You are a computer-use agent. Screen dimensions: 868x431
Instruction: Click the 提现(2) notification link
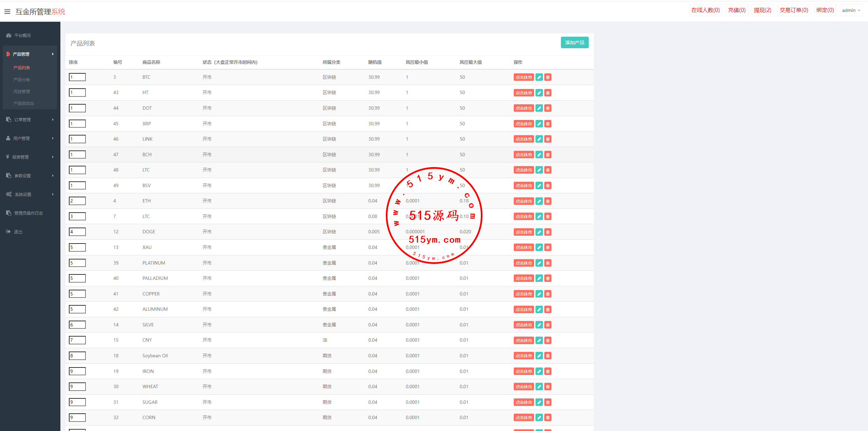click(x=762, y=10)
